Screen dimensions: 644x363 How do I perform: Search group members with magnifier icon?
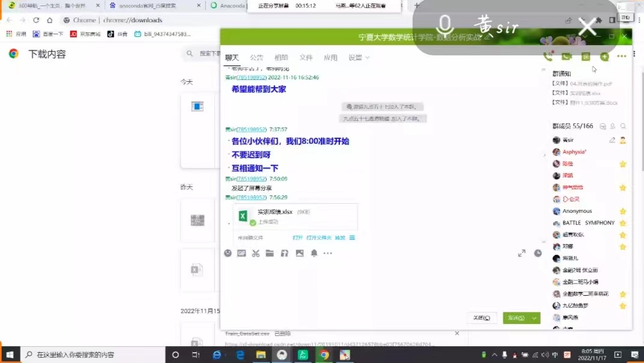(623, 126)
